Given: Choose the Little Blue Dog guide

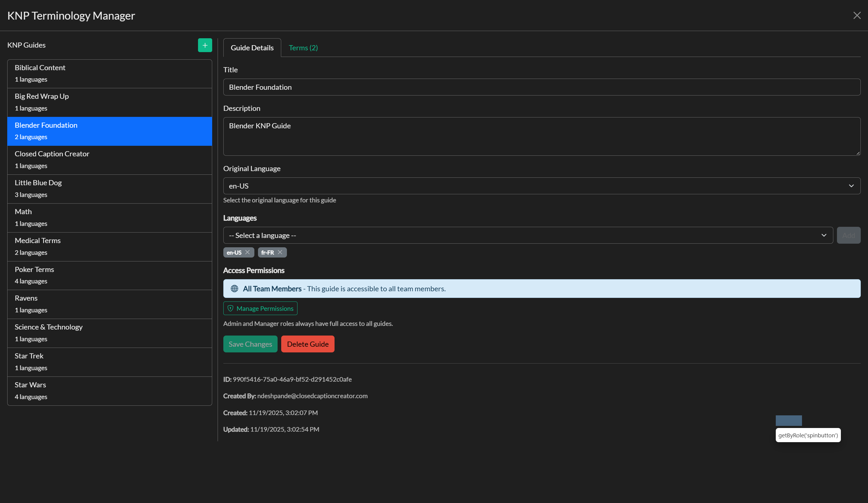Looking at the screenshot, I should (x=109, y=189).
